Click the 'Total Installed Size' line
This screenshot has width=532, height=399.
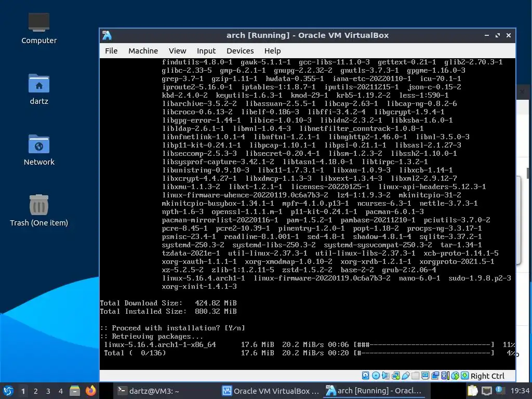point(168,312)
